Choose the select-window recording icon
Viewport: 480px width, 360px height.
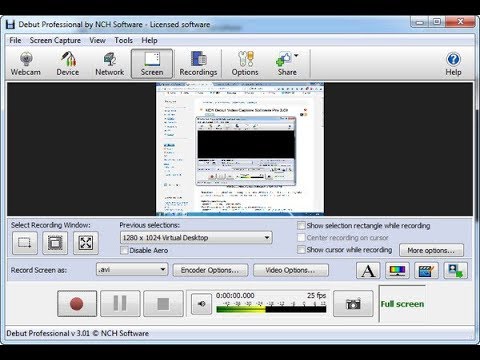click(55, 243)
